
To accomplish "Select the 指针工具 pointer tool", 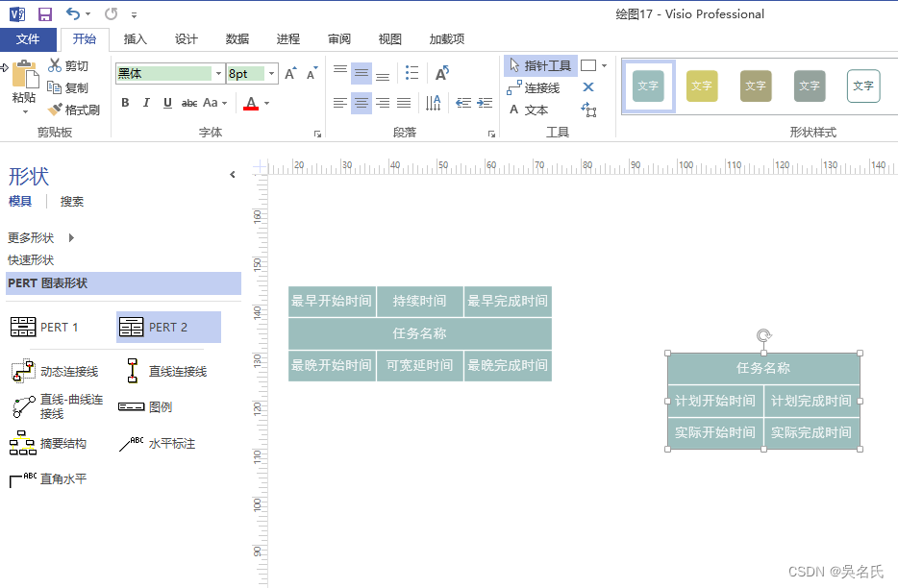I will click(540, 66).
